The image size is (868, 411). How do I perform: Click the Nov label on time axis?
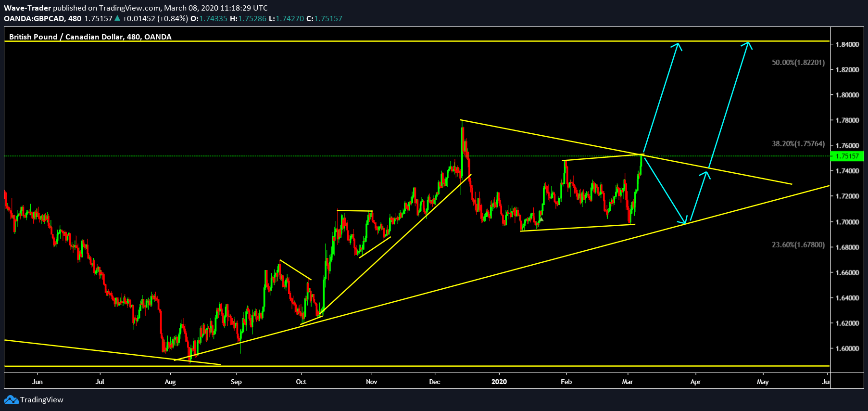[x=372, y=382]
